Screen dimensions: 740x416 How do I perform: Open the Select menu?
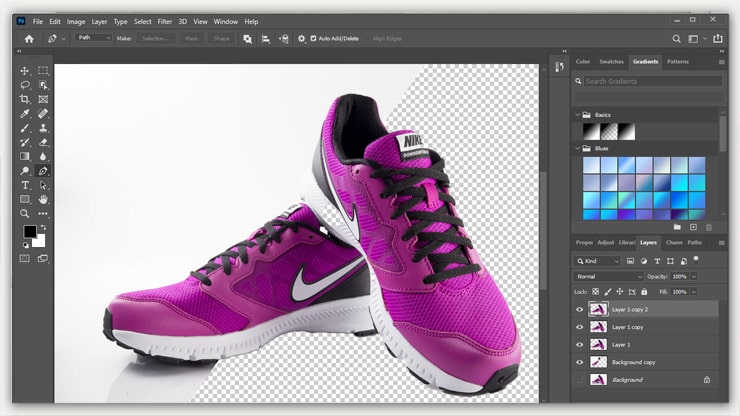point(143,21)
